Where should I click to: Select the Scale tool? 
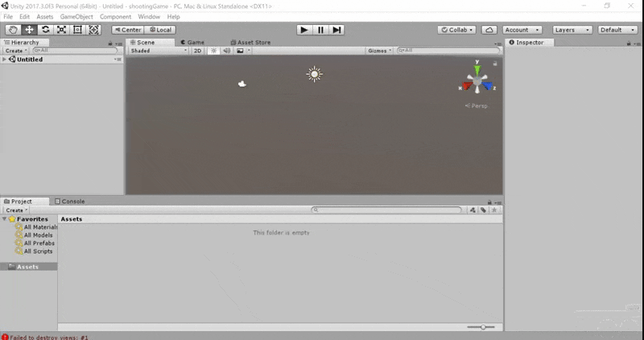62,30
